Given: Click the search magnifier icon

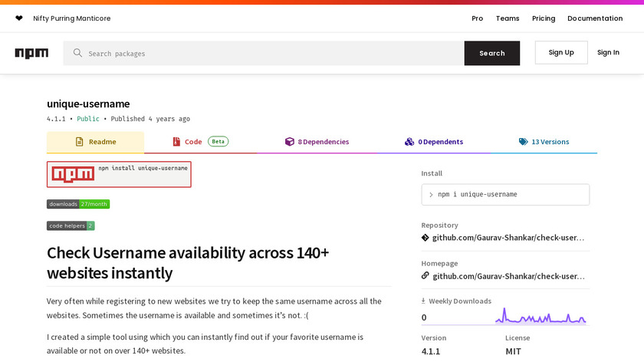Looking at the screenshot, I should (x=77, y=53).
